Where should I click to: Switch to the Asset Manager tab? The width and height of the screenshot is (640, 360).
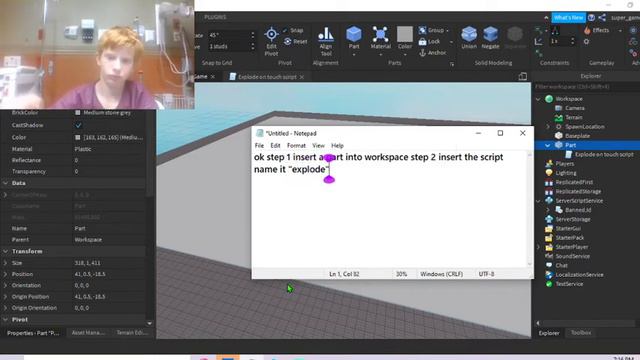(x=88, y=333)
